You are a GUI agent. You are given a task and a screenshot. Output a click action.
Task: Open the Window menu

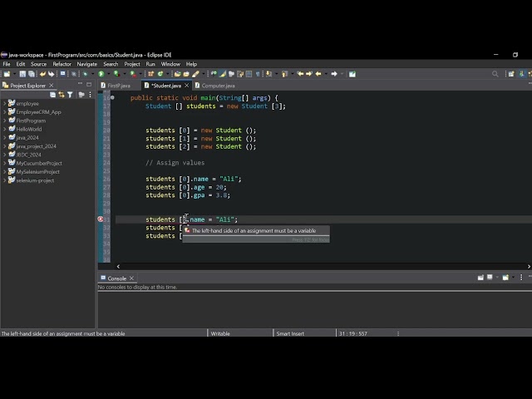coord(170,64)
